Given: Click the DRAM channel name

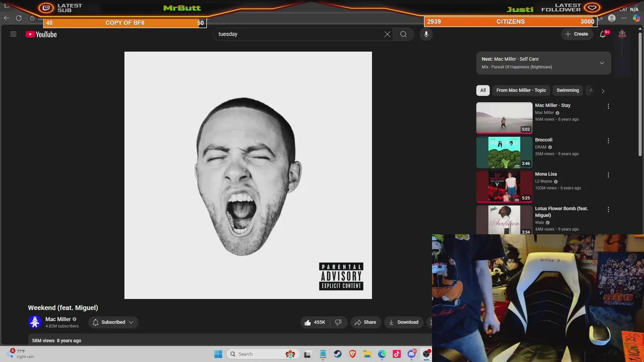Looking at the screenshot, I should [x=541, y=147].
